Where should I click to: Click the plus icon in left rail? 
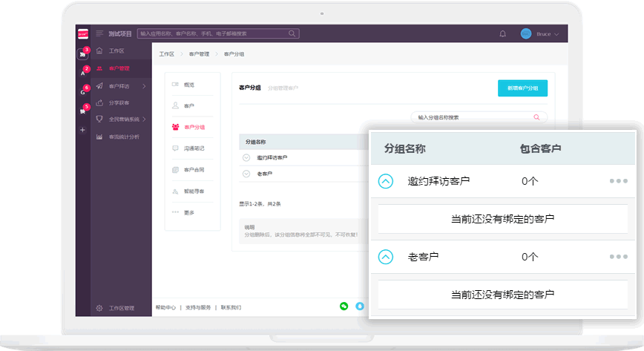pos(82,130)
